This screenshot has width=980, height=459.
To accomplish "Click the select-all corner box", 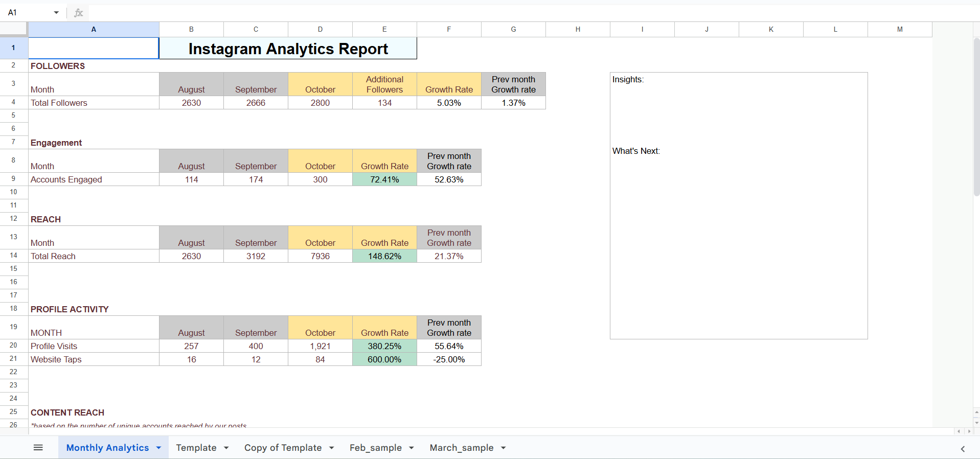I will (x=14, y=29).
